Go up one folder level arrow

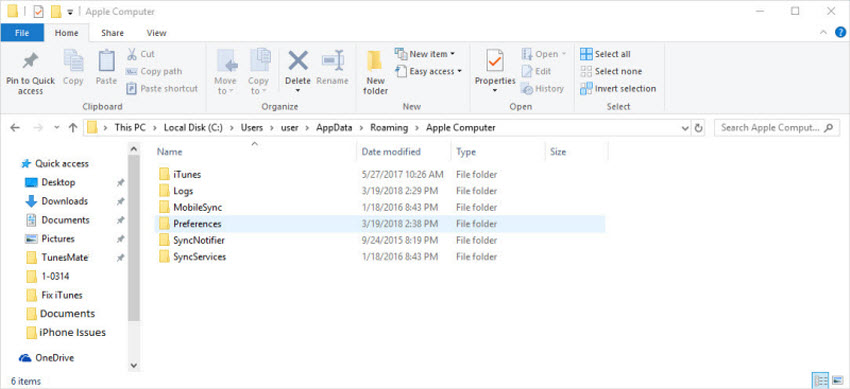pos(73,128)
